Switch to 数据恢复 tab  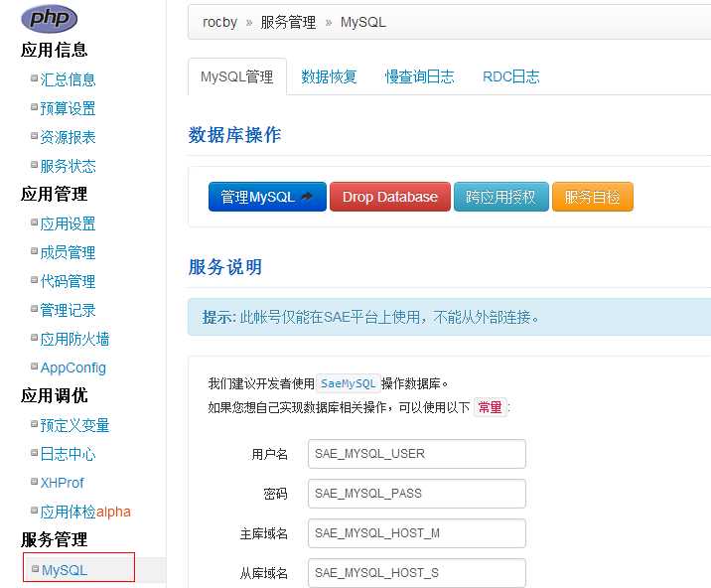tap(330, 76)
